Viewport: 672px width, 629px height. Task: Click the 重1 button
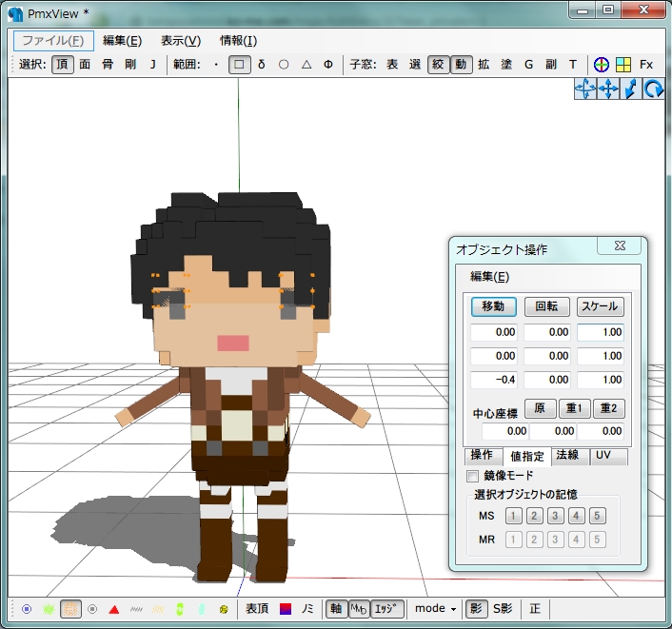(x=574, y=408)
